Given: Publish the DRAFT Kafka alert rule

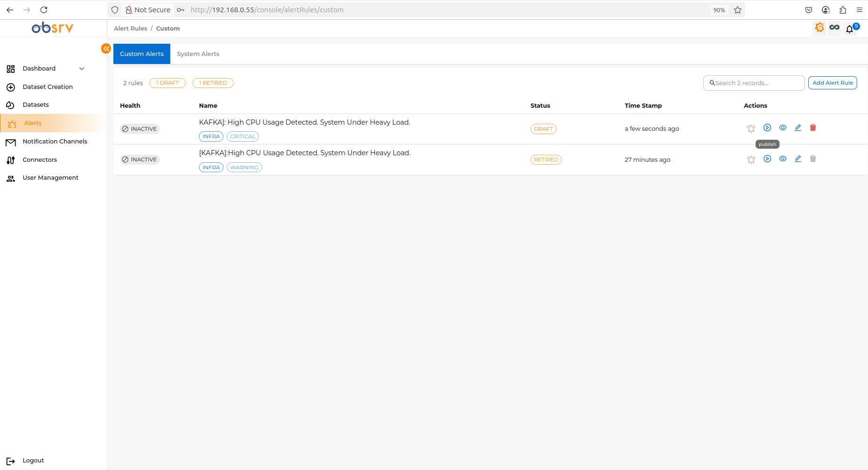Looking at the screenshot, I should click(x=767, y=127).
